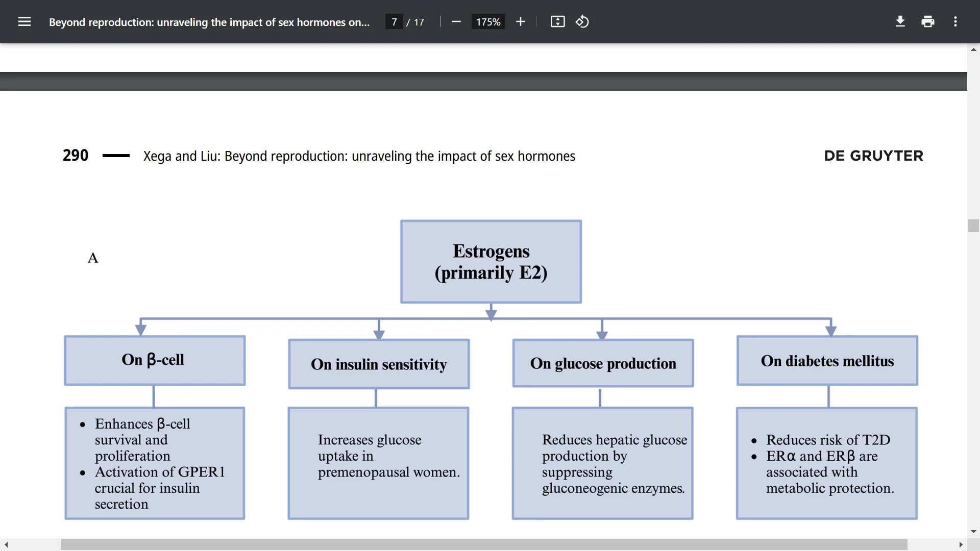
Task: Click the total page count '17'
Action: (419, 22)
